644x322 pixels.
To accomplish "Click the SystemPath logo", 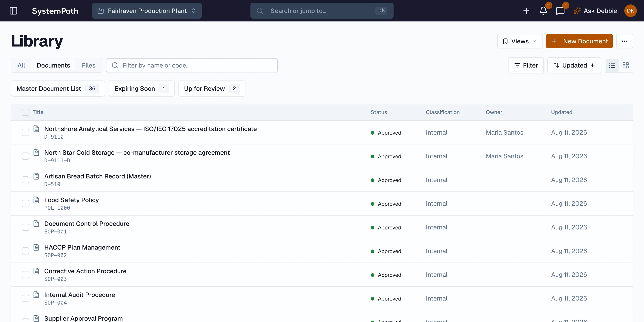I will (55, 11).
